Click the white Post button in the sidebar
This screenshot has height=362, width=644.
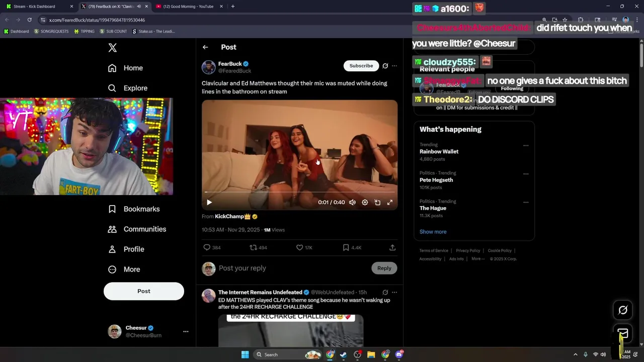click(x=144, y=291)
